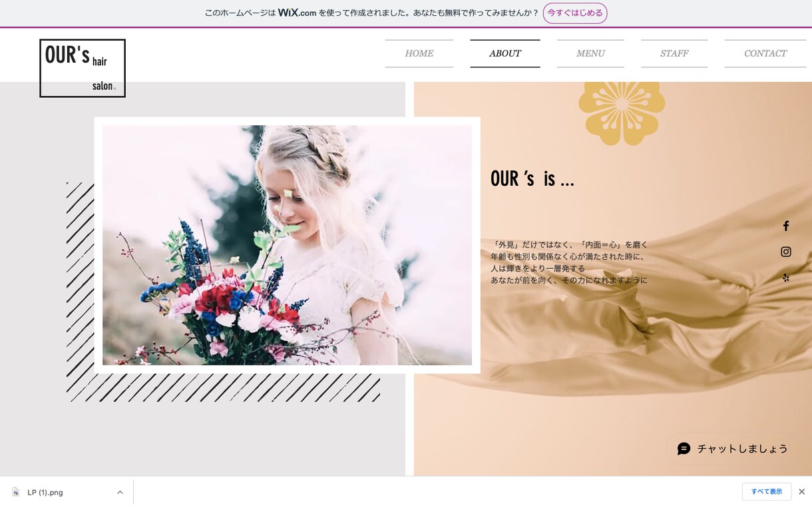This screenshot has height=508, width=812.
Task: Open the Instagram social icon
Action: (786, 252)
